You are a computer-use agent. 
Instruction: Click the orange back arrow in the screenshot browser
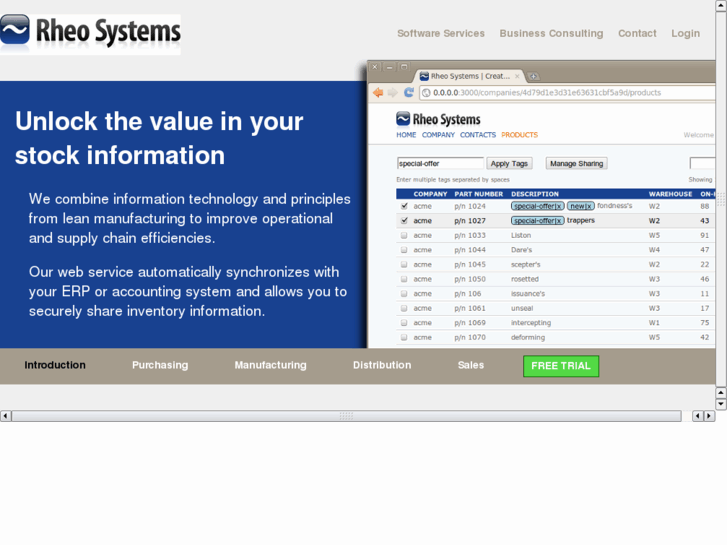pyautogui.click(x=378, y=92)
